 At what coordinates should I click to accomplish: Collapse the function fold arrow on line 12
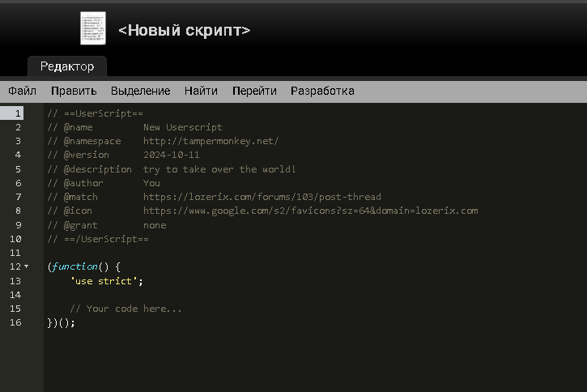pos(26,266)
